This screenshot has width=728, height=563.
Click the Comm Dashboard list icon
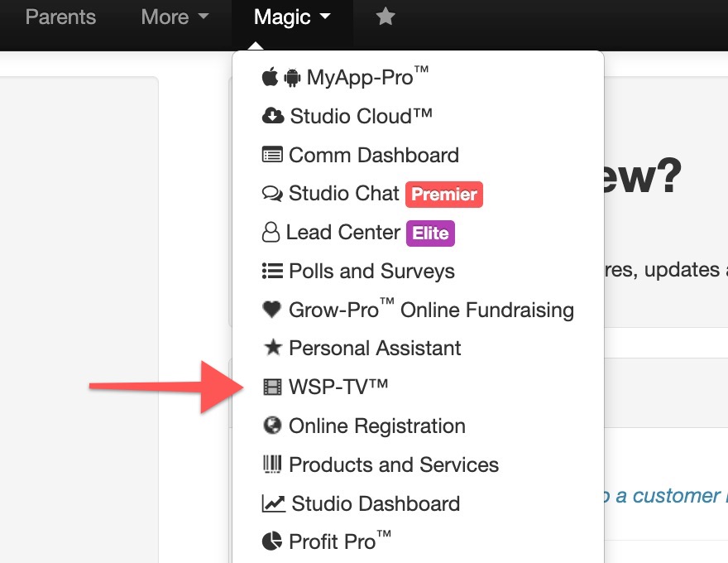click(x=272, y=154)
